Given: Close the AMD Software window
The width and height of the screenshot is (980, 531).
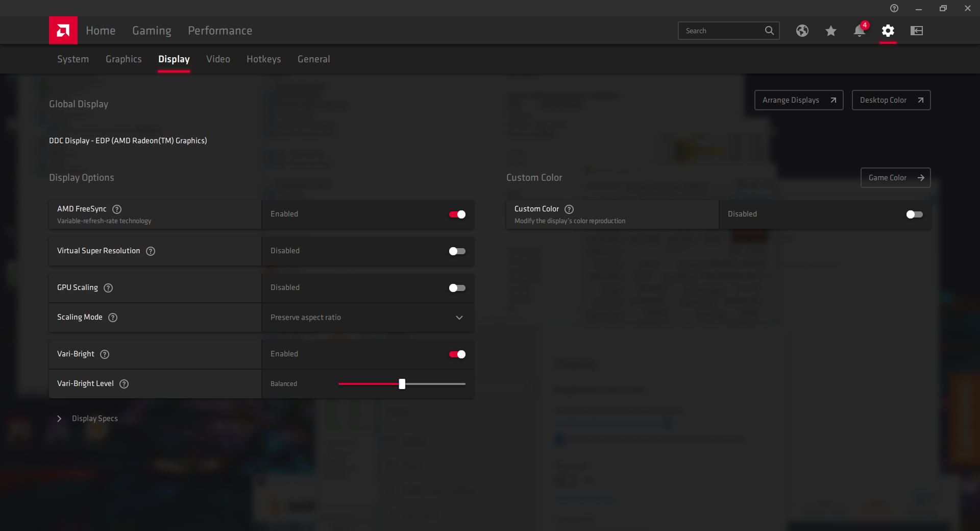Looking at the screenshot, I should coord(968,8).
